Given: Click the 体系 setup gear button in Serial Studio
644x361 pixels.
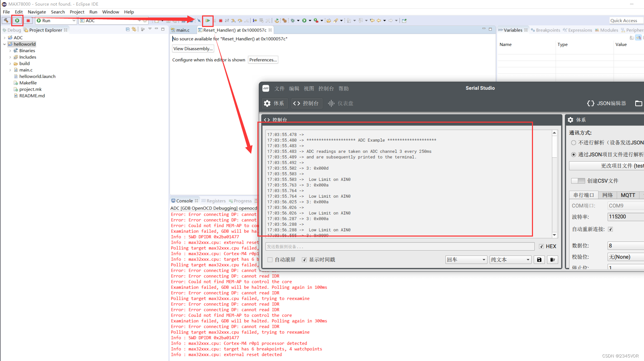Looking at the screenshot, I should 274,103.
